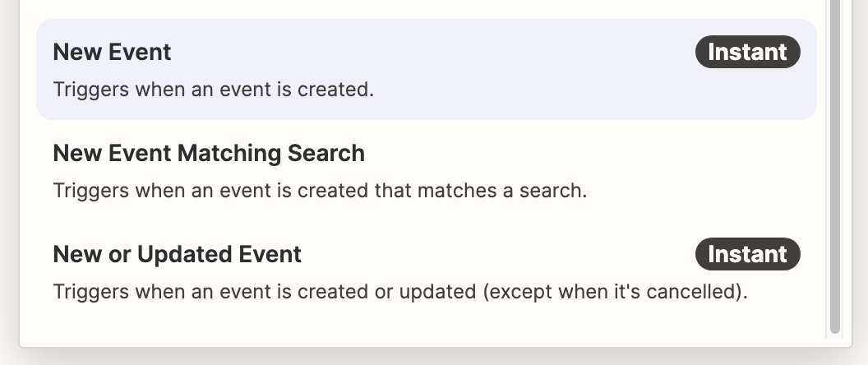Click the bold "New Event" title text
This screenshot has width=868, height=365.
click(x=112, y=52)
